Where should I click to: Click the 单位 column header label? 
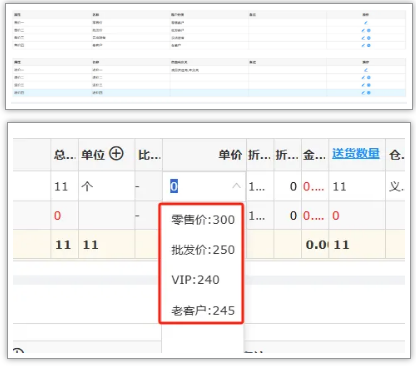coord(93,155)
